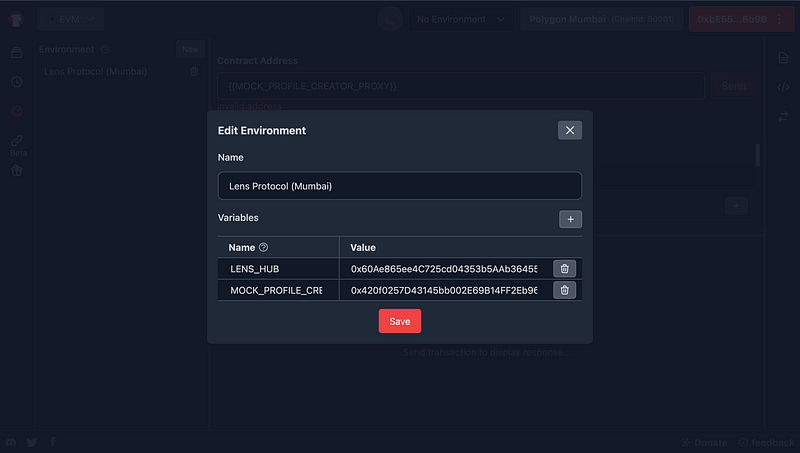Add a new variable with plus button
The height and width of the screenshot is (453, 800).
569,219
